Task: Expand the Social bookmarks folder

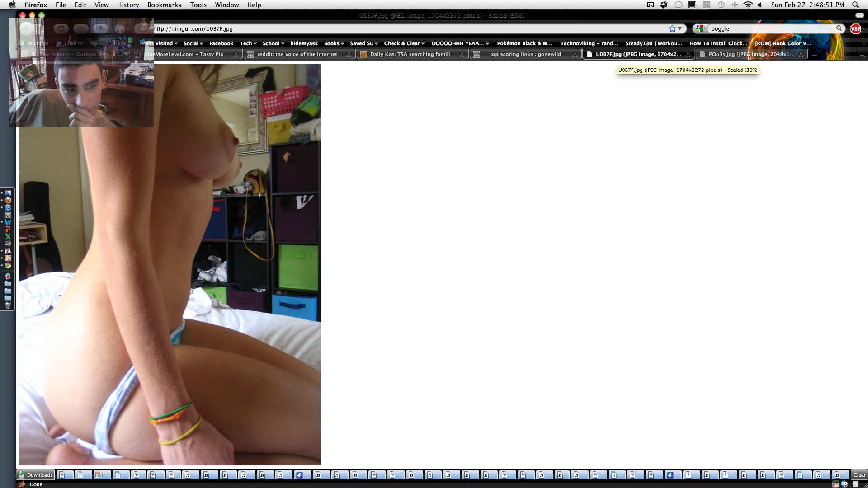Action: [x=193, y=43]
